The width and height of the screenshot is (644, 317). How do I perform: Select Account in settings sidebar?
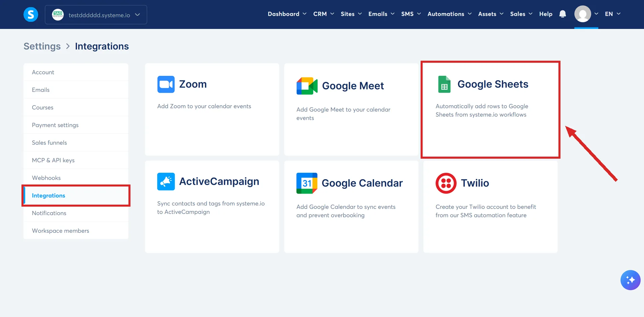[x=76, y=72]
